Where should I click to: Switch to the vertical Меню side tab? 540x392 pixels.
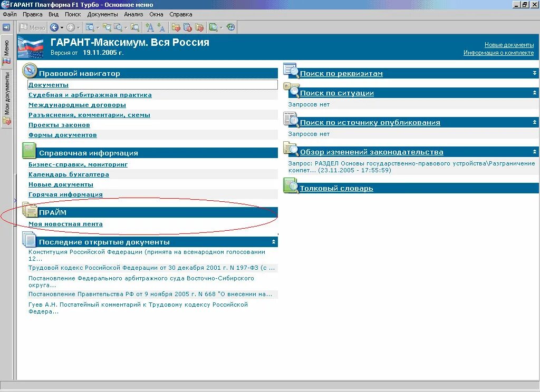coord(6,52)
